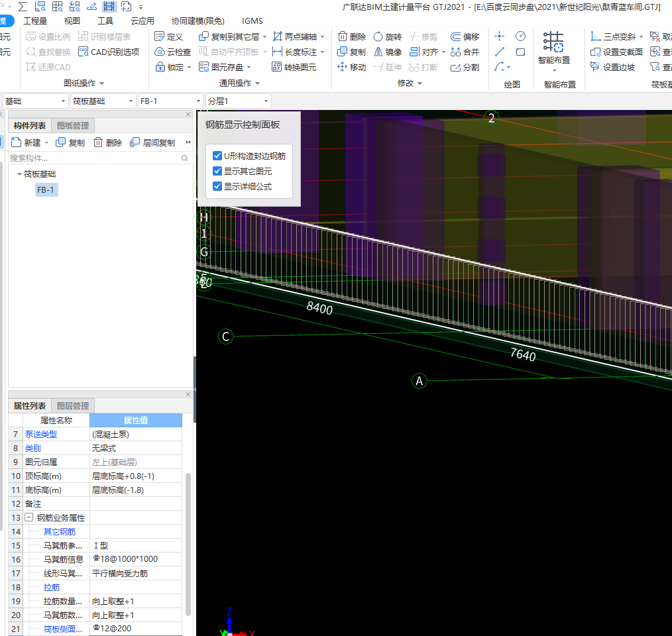Click the 顶标高 value cell
672x636 pixels.
(x=136, y=476)
